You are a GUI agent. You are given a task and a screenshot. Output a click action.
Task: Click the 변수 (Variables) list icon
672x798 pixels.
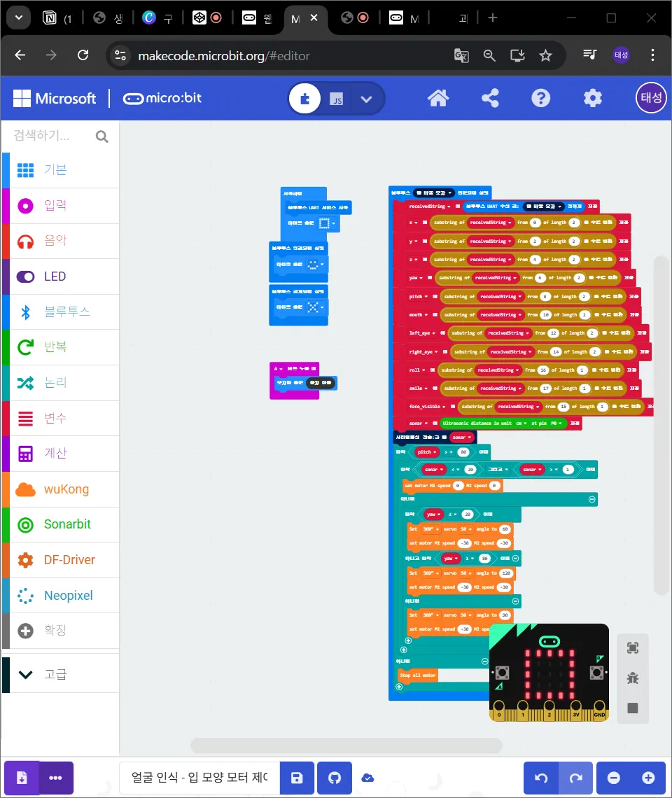(25, 419)
